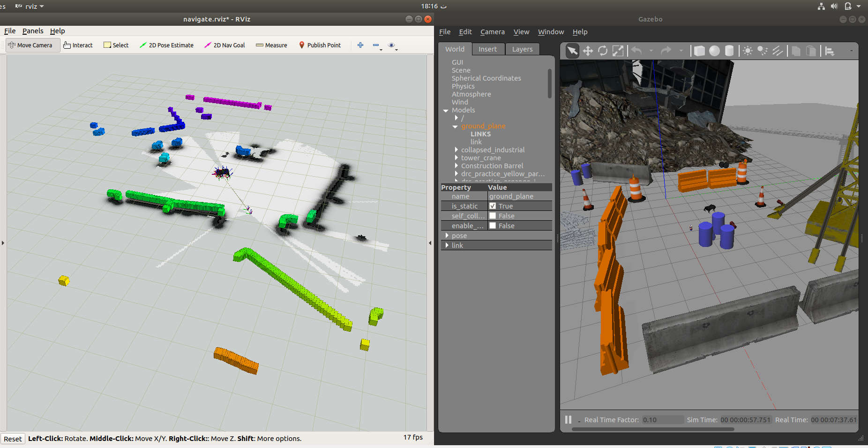
Task: Pause the Gazebo simulation
Action: tap(568, 419)
